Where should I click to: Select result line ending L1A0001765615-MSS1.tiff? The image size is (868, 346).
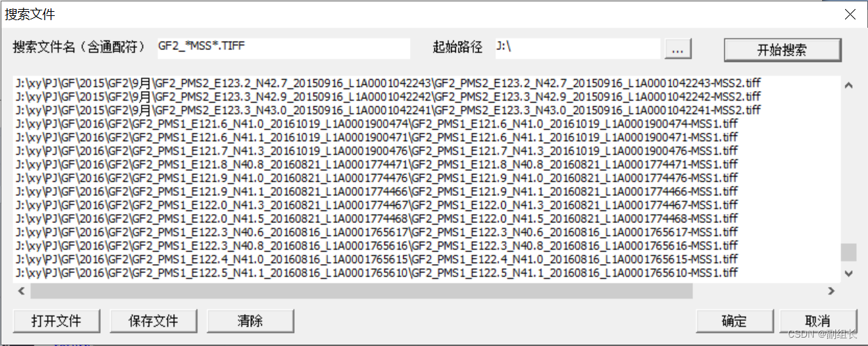[x=377, y=259]
